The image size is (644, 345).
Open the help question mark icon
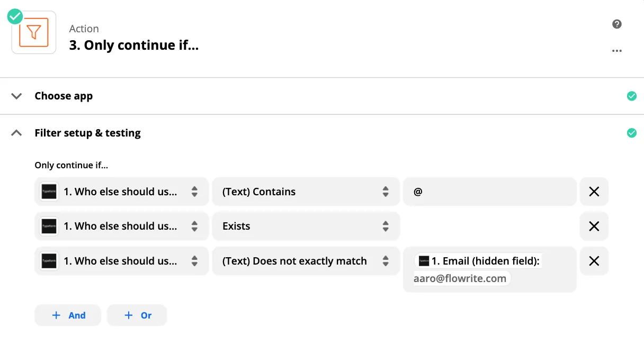pyautogui.click(x=616, y=24)
